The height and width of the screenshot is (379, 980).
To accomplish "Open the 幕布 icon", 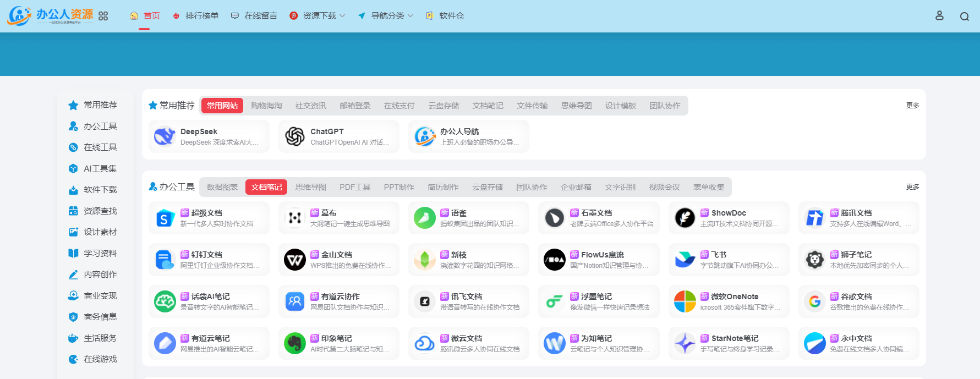I will coord(294,218).
